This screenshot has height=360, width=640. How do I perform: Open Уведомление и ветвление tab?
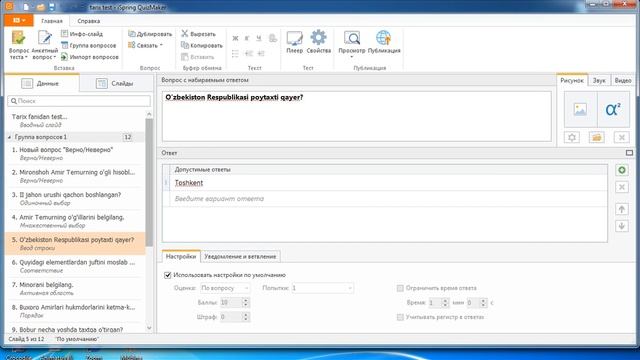pyautogui.click(x=240, y=256)
